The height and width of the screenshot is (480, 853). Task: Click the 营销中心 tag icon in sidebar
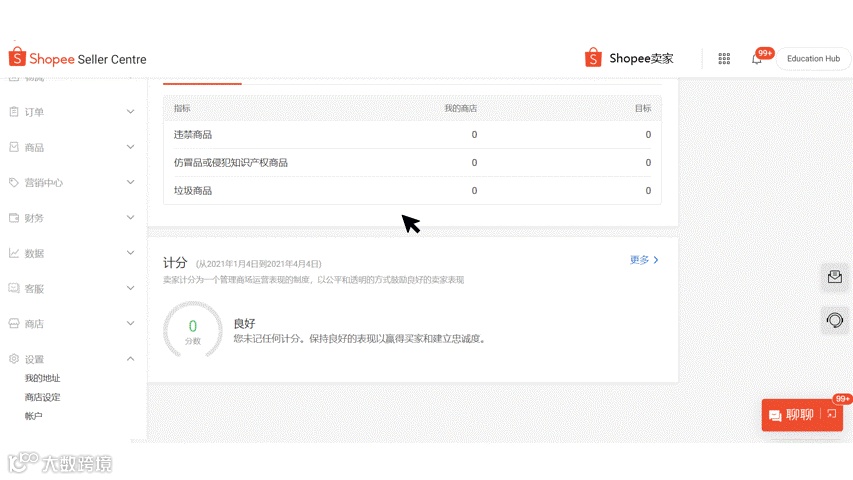click(14, 182)
